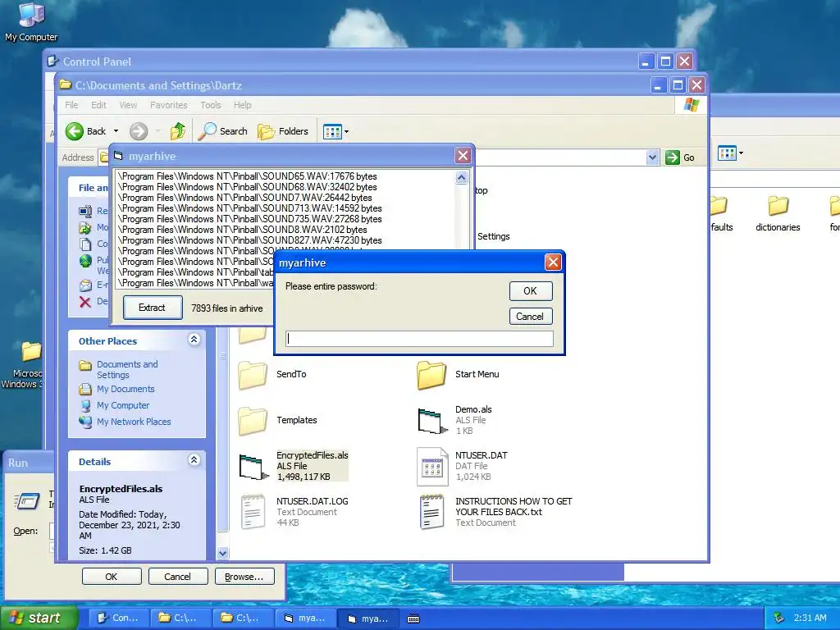The width and height of the screenshot is (840, 630).
Task: Open the Tools menu
Action: tap(211, 105)
